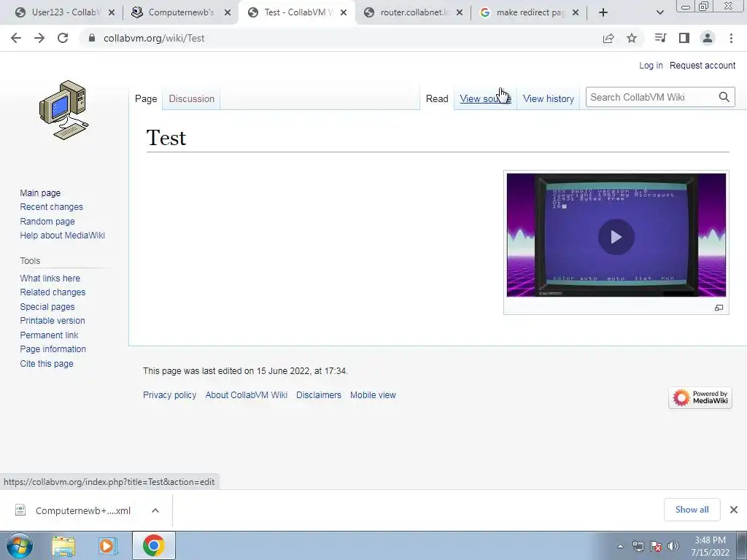
Task: Click the CollabVM wiki computer logo
Action: click(64, 109)
